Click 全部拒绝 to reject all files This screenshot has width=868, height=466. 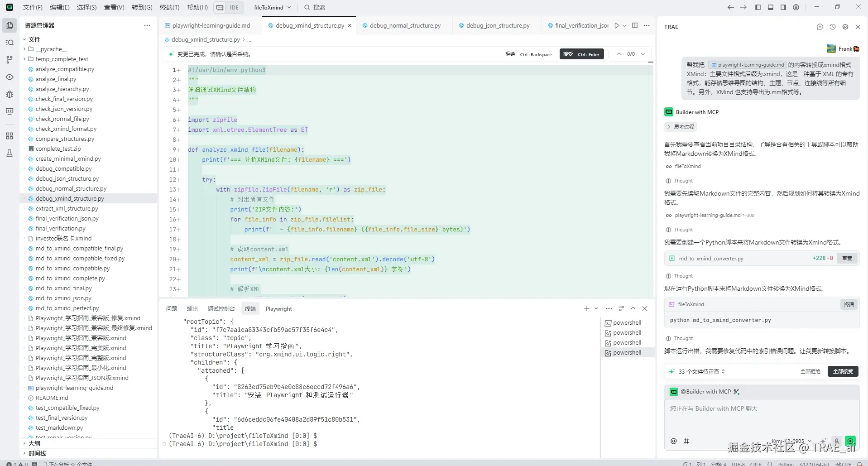coord(810,371)
